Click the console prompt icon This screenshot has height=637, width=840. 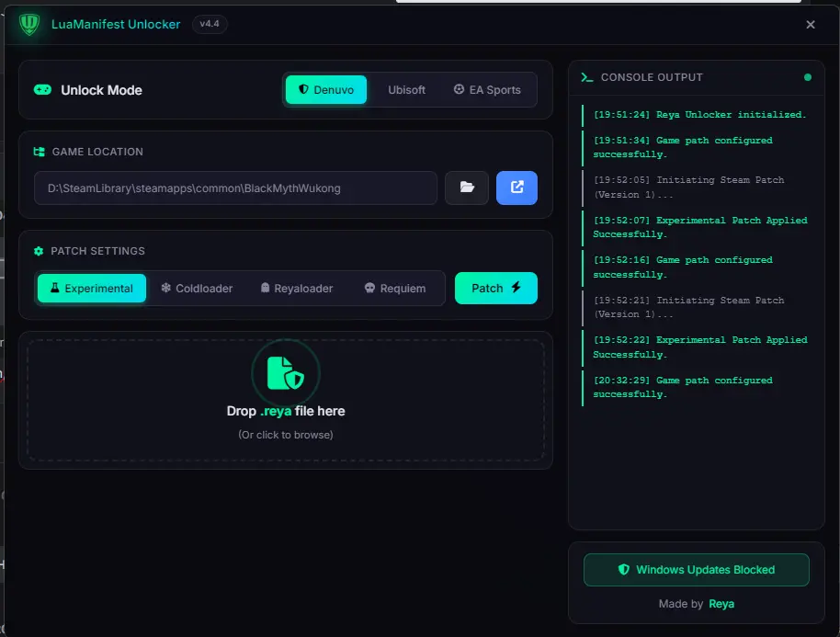[587, 77]
